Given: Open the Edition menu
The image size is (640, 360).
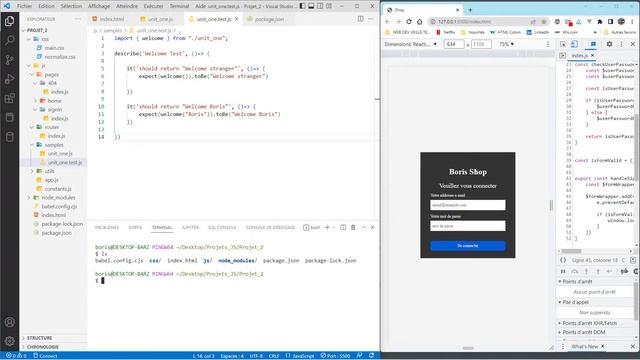Looking at the screenshot, I should coord(46,6).
